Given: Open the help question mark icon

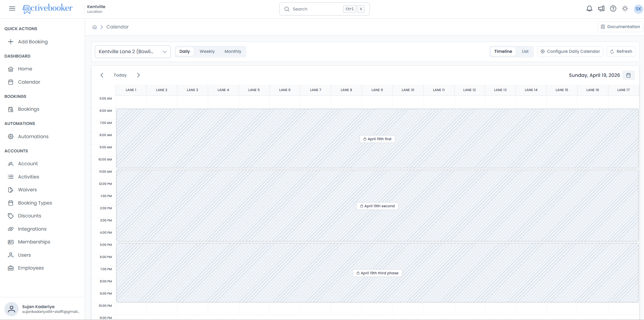Looking at the screenshot, I should tap(613, 9).
